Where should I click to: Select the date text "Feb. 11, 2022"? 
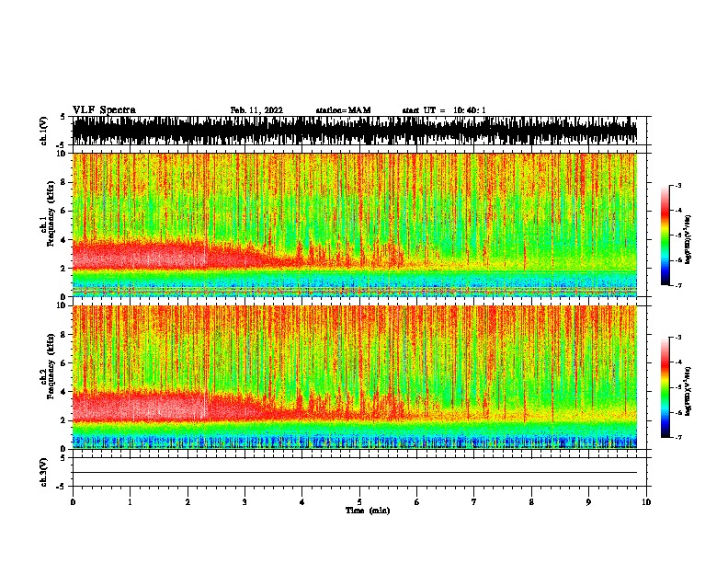tap(256, 110)
